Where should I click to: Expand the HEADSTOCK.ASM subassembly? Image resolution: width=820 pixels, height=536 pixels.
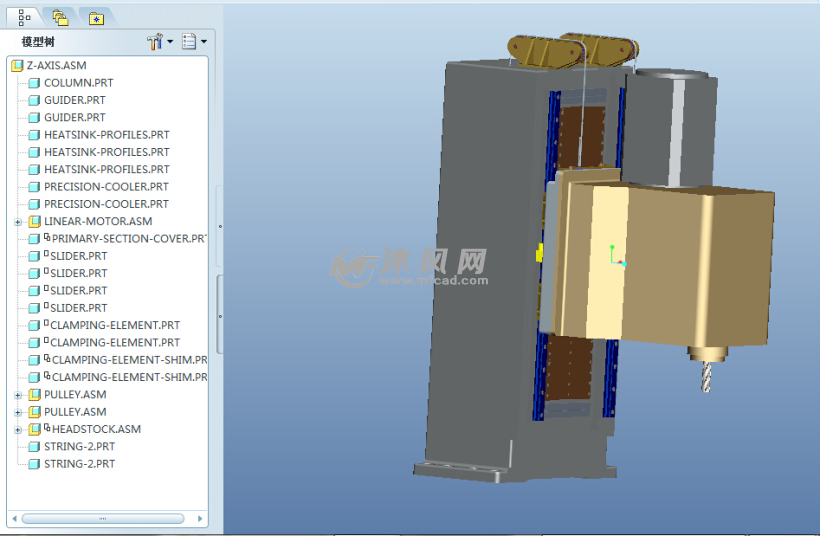tap(17, 430)
